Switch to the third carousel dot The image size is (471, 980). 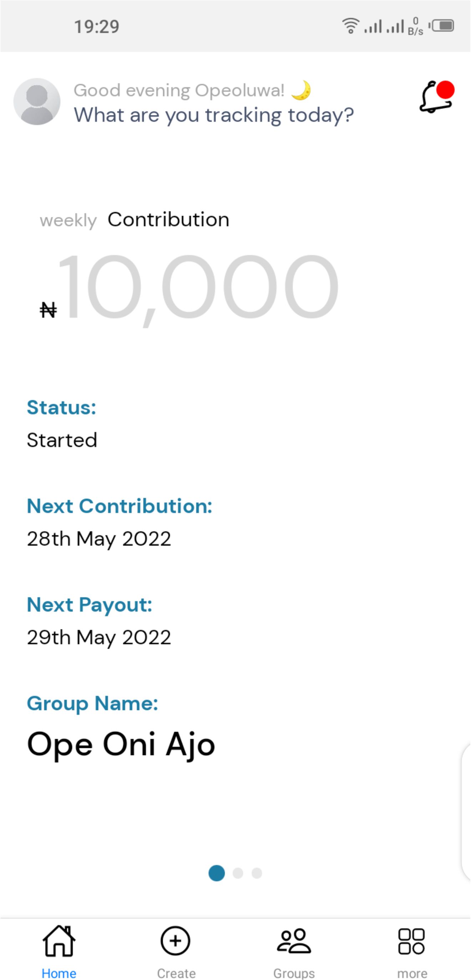[x=257, y=873]
